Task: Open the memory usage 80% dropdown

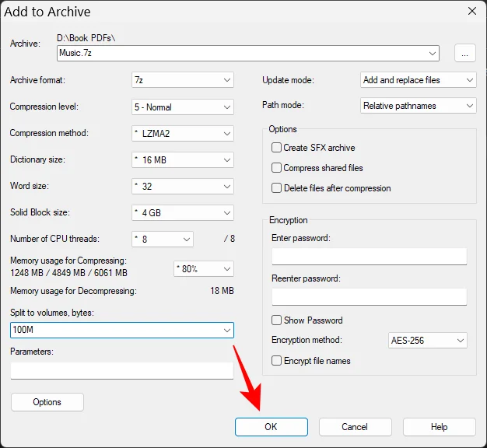Action: pos(204,269)
